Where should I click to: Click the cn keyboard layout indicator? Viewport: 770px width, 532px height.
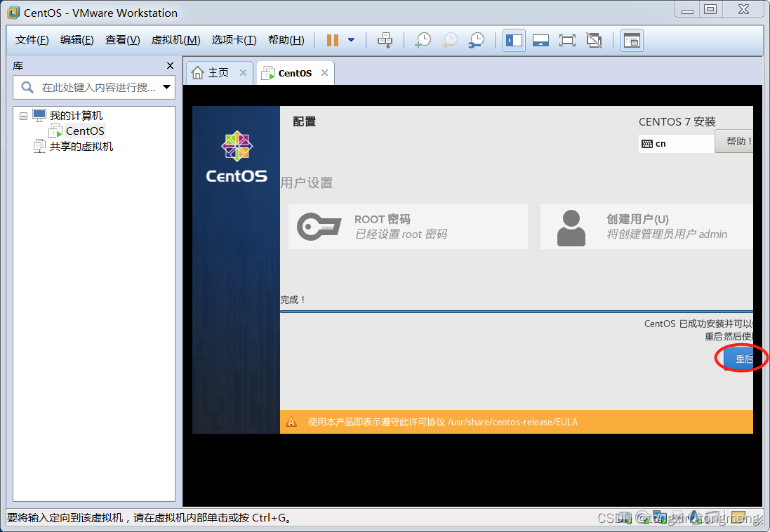[x=676, y=143]
